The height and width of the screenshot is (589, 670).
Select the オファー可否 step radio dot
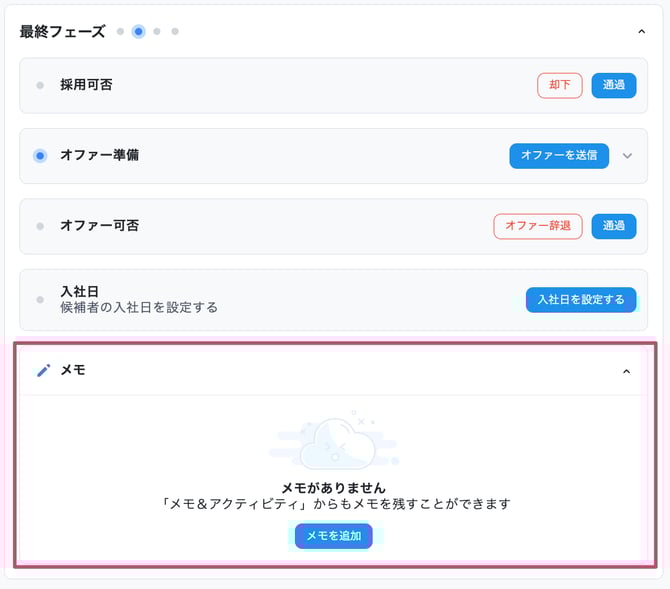(40, 226)
